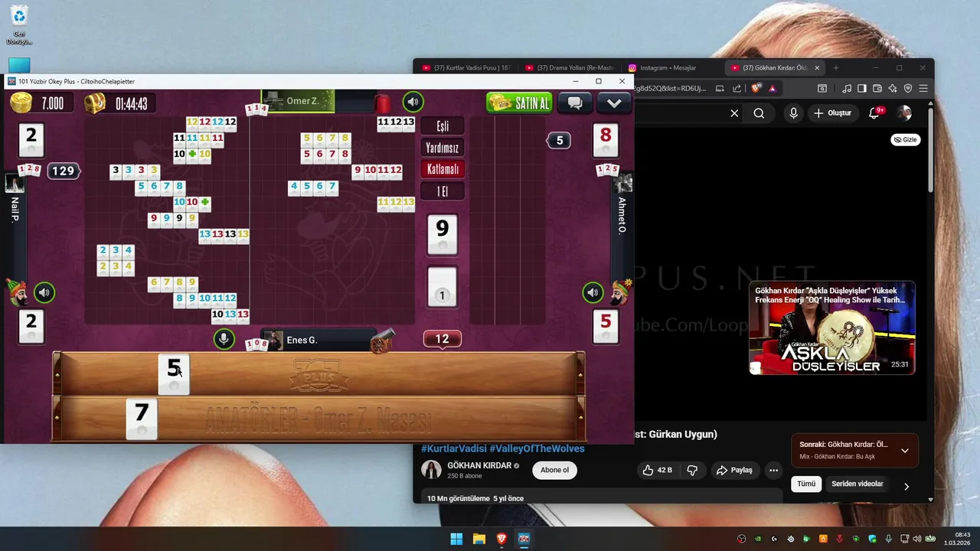Open the Aşkla Düşleyişler suggested video thumbnail
The width and height of the screenshot is (980, 551).
[832, 328]
